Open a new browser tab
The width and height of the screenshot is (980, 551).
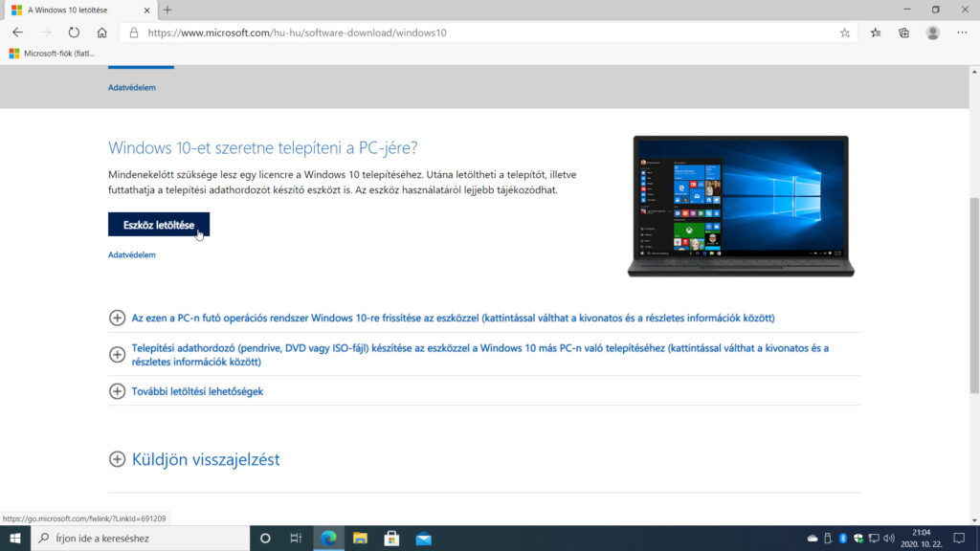(x=167, y=10)
